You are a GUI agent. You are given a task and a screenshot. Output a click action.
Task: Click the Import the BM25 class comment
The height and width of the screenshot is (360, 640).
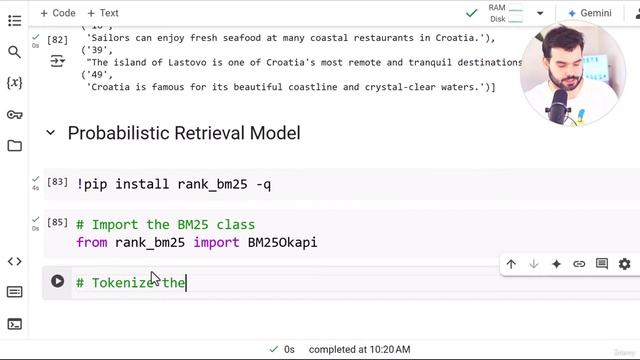pos(165,224)
